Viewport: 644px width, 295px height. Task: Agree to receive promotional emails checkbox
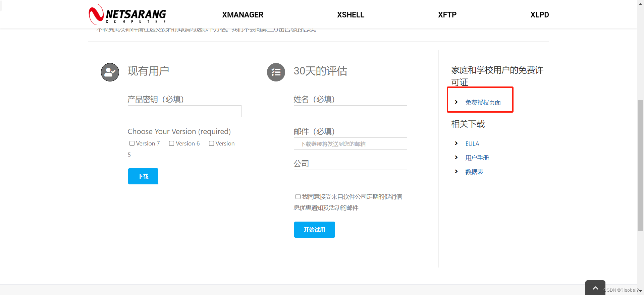[298, 197]
